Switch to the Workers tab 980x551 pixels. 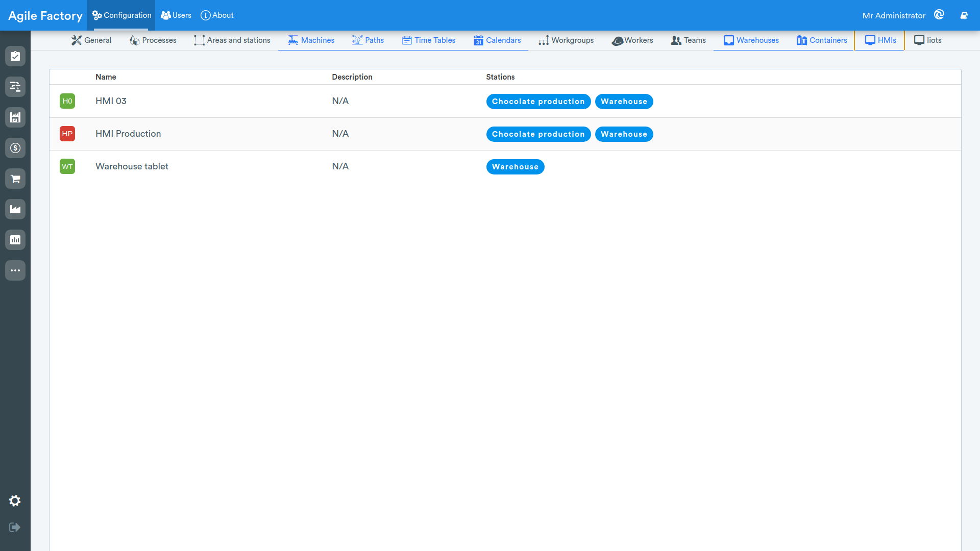(632, 40)
